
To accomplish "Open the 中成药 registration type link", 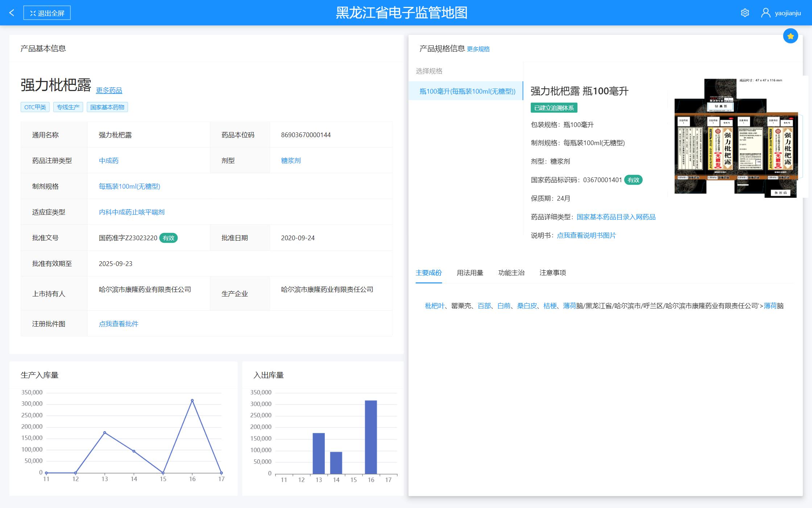I will pos(109,160).
